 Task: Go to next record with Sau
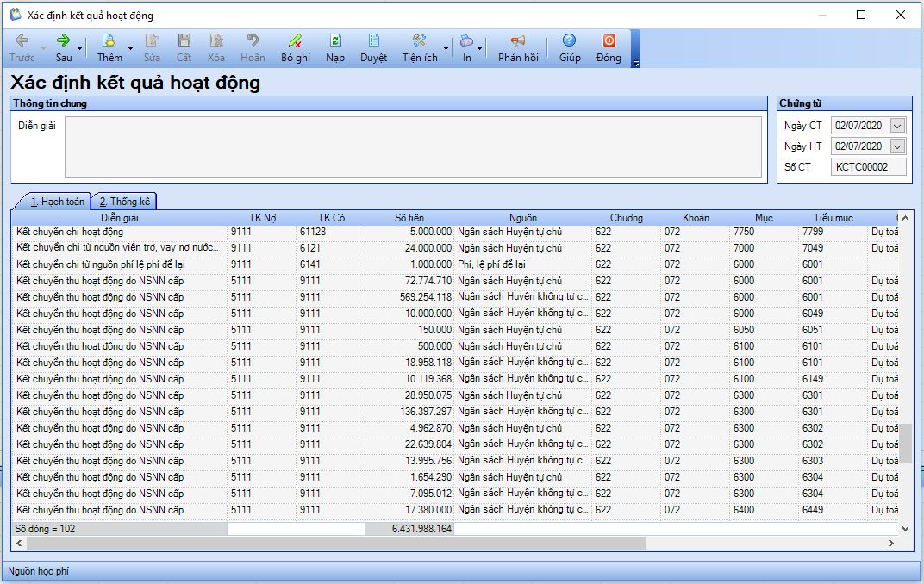(x=63, y=48)
